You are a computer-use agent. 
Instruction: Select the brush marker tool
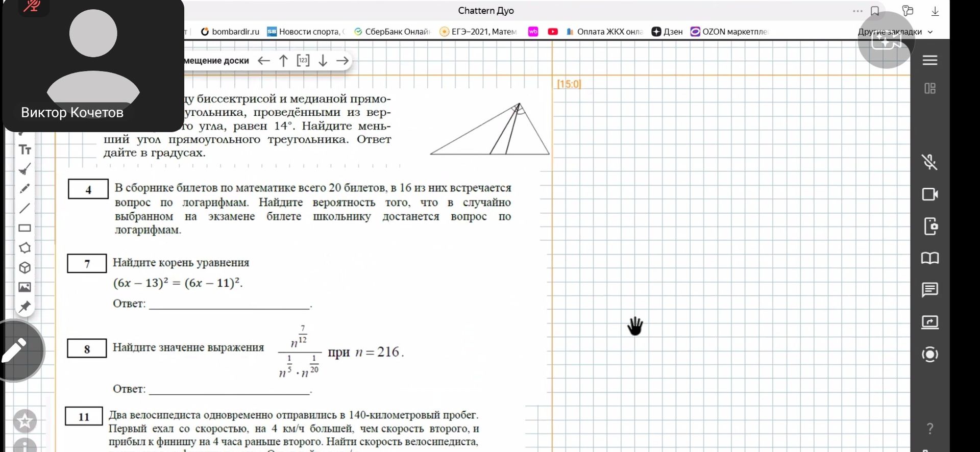pyautogui.click(x=25, y=169)
